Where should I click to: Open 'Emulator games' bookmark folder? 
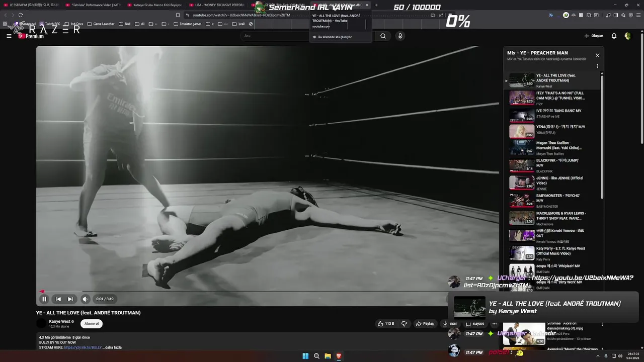[x=187, y=24]
